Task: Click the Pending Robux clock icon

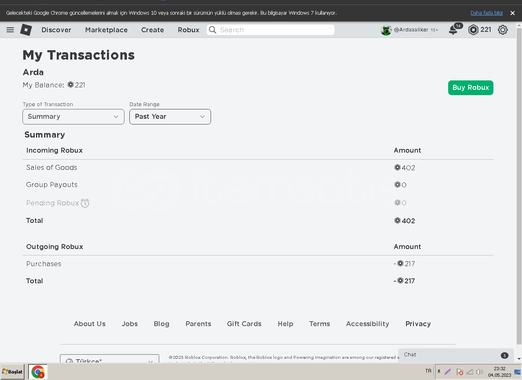Action: tap(85, 203)
